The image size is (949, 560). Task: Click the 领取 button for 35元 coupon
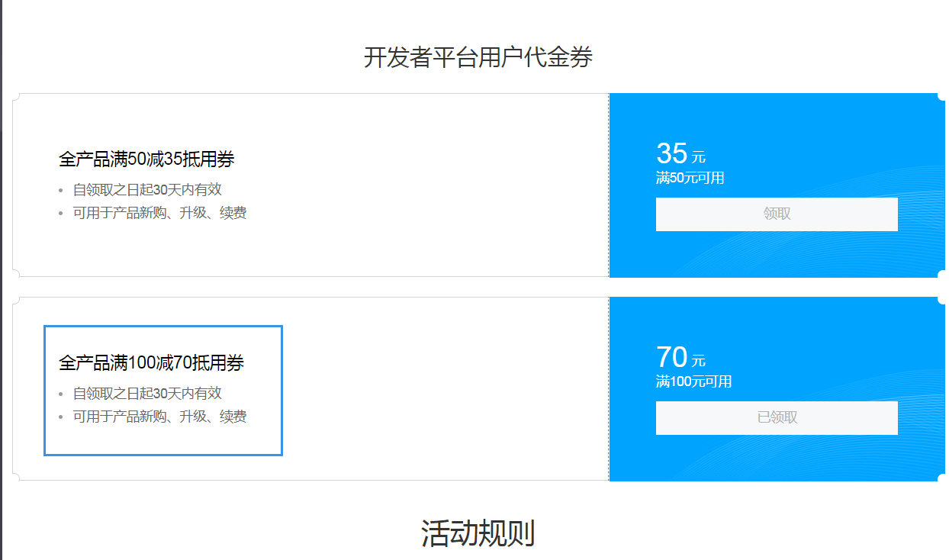[x=777, y=214]
